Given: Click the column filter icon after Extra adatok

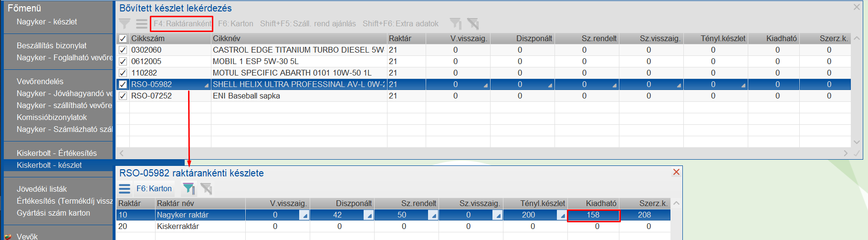Looking at the screenshot, I should click(456, 23).
